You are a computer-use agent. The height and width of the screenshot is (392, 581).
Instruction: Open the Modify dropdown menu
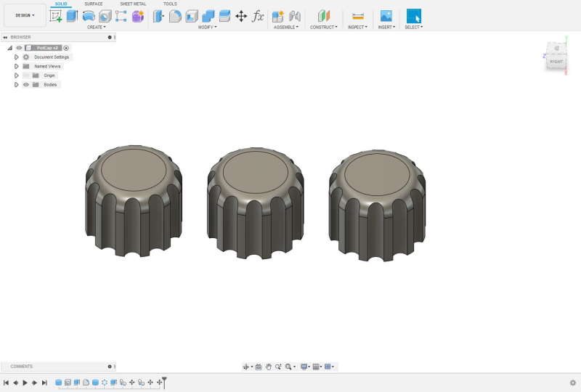coord(208,27)
